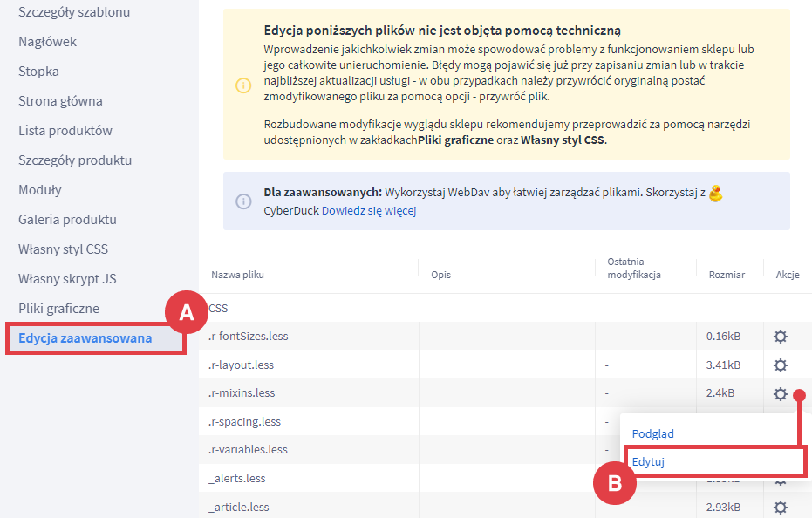Viewport: 812px width, 518px height.
Task: Go to Własny styl CSS section
Action: 63,249
